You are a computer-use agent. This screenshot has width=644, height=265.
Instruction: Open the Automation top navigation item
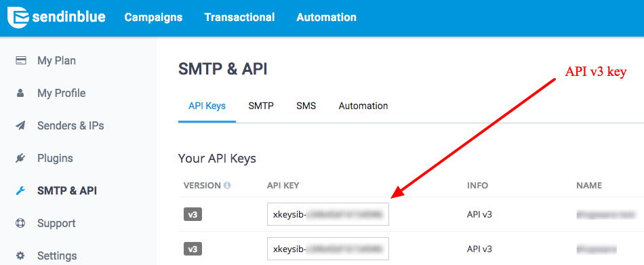pyautogui.click(x=327, y=18)
